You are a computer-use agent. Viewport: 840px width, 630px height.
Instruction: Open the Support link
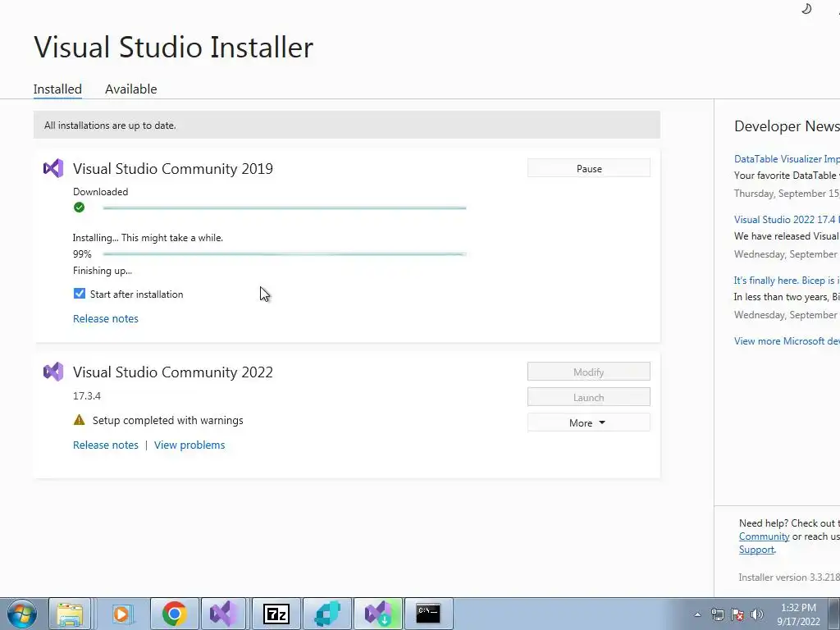(756, 550)
